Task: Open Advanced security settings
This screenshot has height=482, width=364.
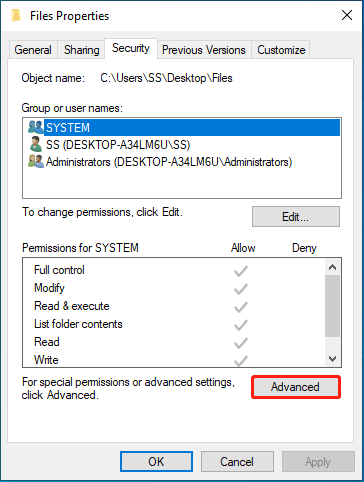Action: [x=296, y=387]
